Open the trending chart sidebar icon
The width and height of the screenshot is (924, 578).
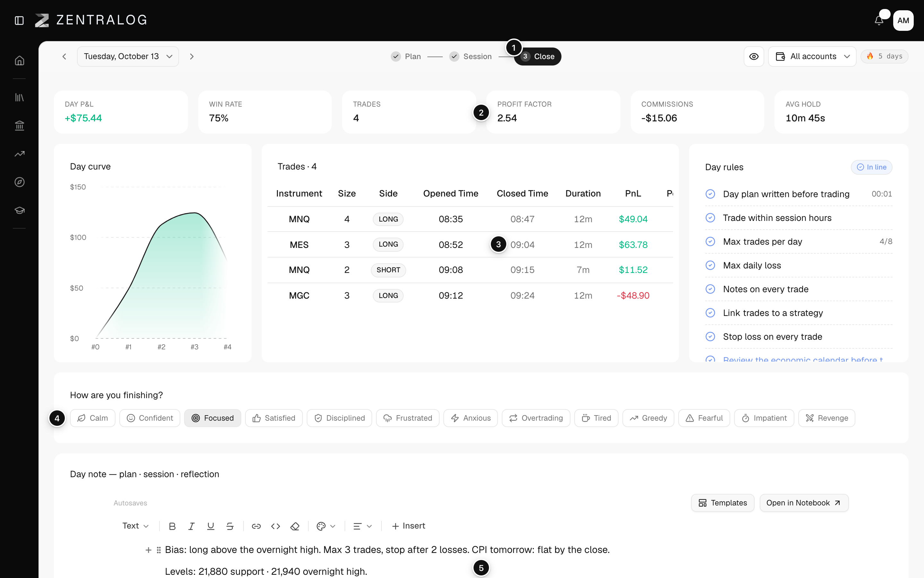(20, 154)
